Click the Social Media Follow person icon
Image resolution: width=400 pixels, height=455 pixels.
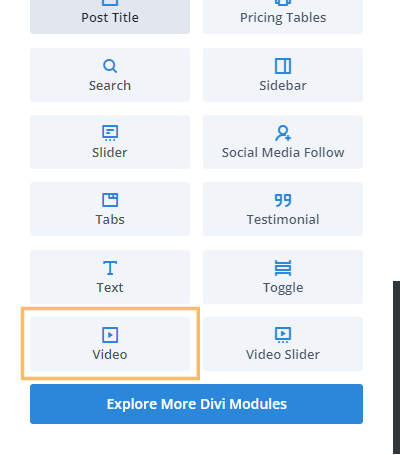283,133
